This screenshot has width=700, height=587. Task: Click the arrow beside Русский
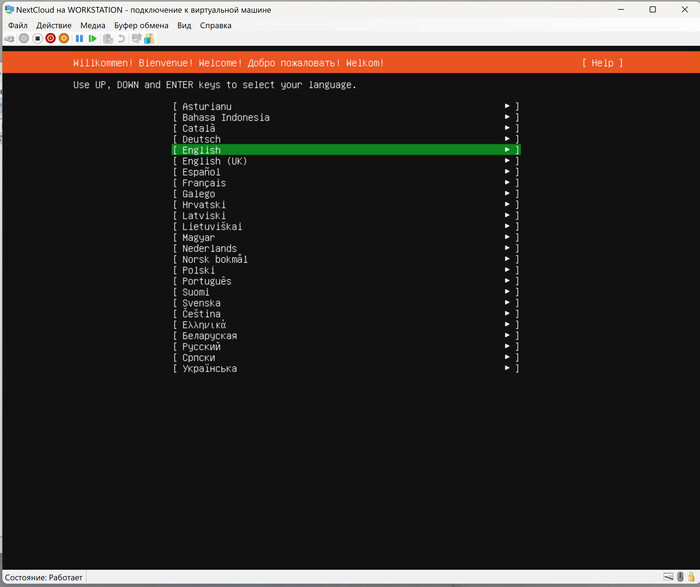click(x=508, y=347)
